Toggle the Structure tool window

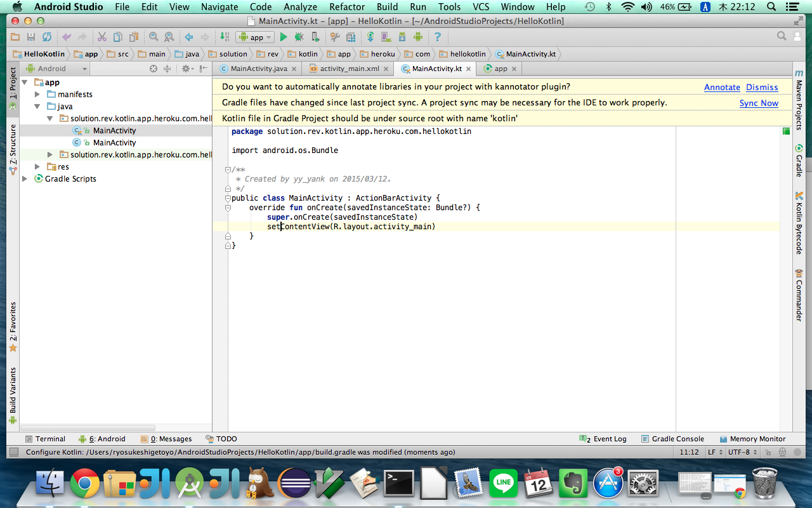click(13, 149)
